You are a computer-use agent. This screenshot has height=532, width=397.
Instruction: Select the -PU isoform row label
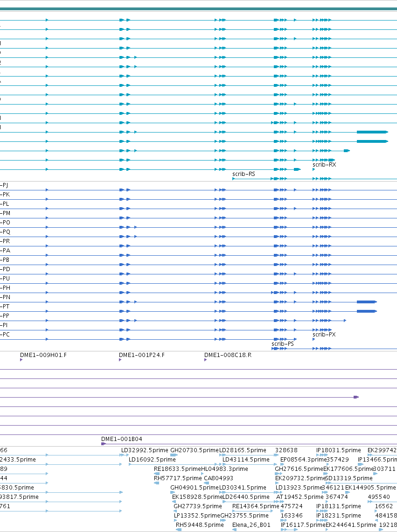tap(5, 279)
